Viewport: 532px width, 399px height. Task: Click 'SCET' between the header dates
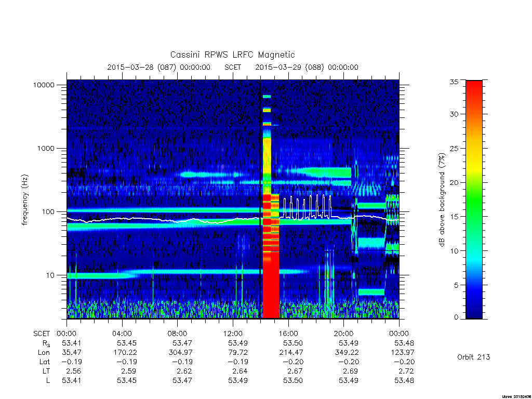point(233,67)
